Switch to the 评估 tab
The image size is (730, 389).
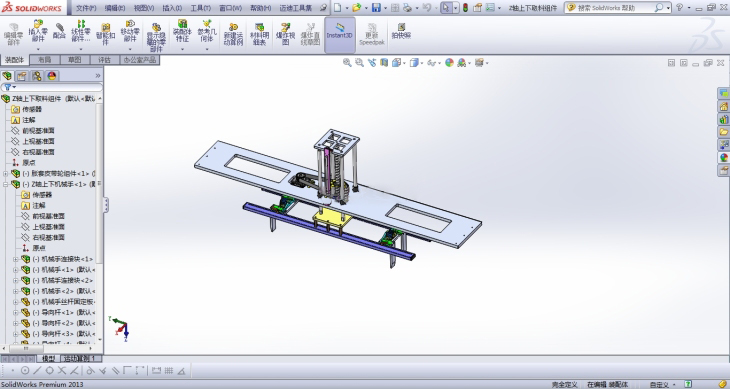pyautogui.click(x=104, y=60)
